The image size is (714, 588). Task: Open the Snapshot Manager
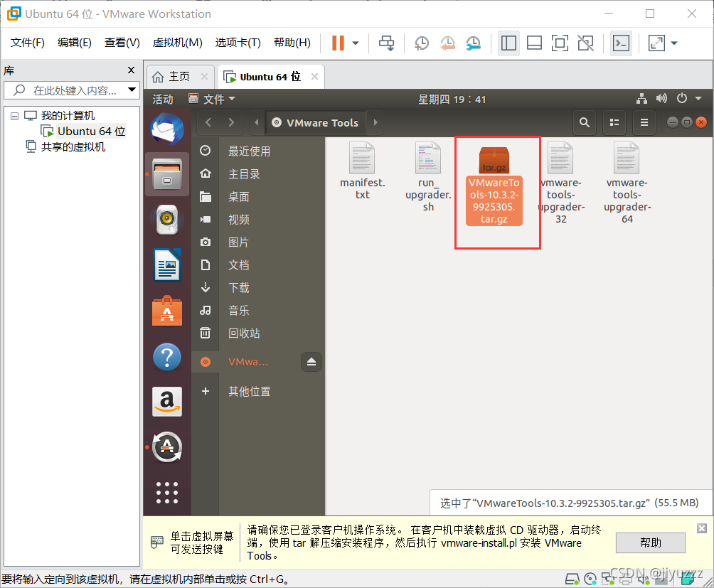tap(473, 43)
